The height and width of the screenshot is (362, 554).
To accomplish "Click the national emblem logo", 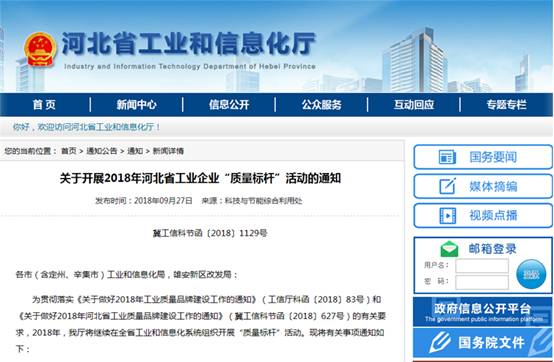I will 40,50.
